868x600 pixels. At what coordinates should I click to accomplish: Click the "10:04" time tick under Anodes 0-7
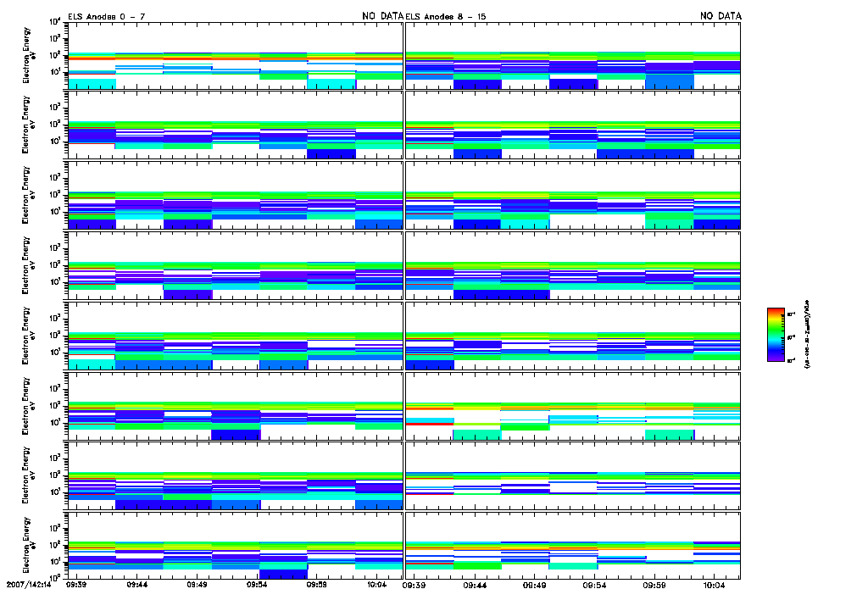(x=377, y=585)
